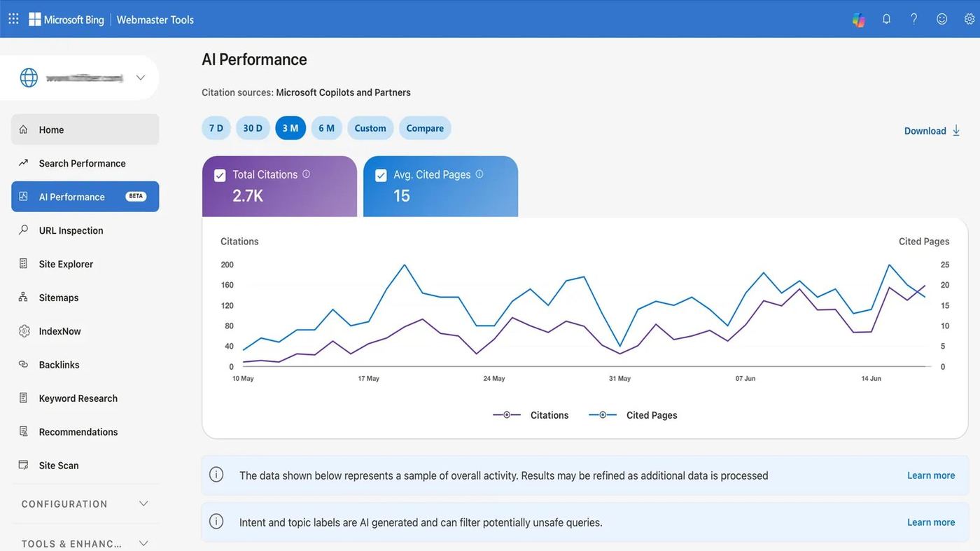Open Keyword Research page

85,398
